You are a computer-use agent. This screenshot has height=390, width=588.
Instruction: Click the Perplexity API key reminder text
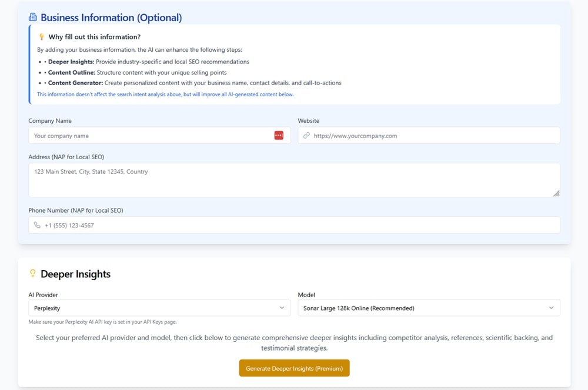(102, 322)
